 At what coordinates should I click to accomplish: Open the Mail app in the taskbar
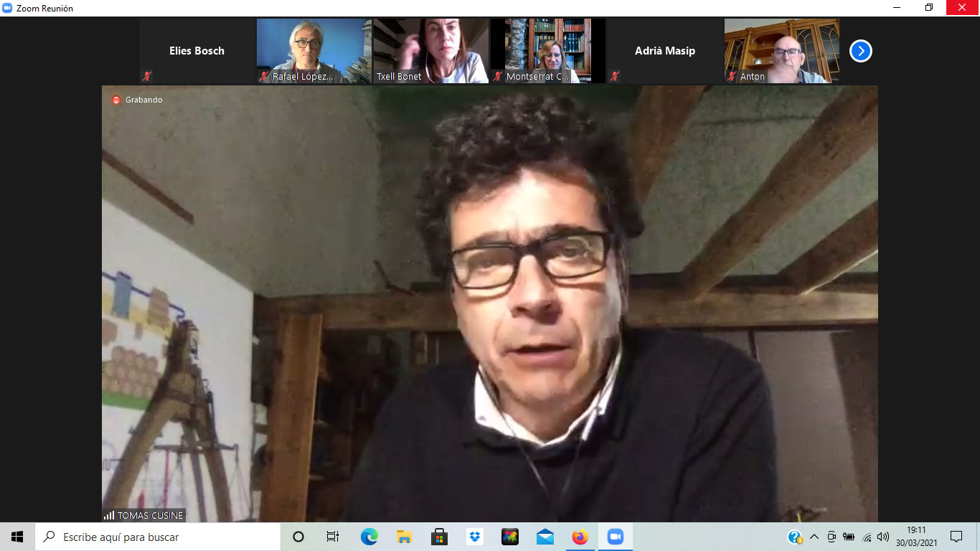[545, 537]
